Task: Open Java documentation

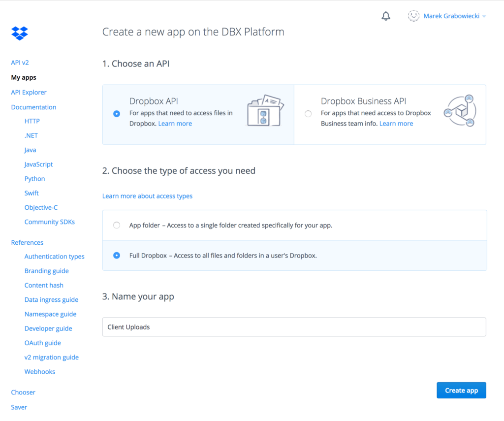Action: point(30,150)
